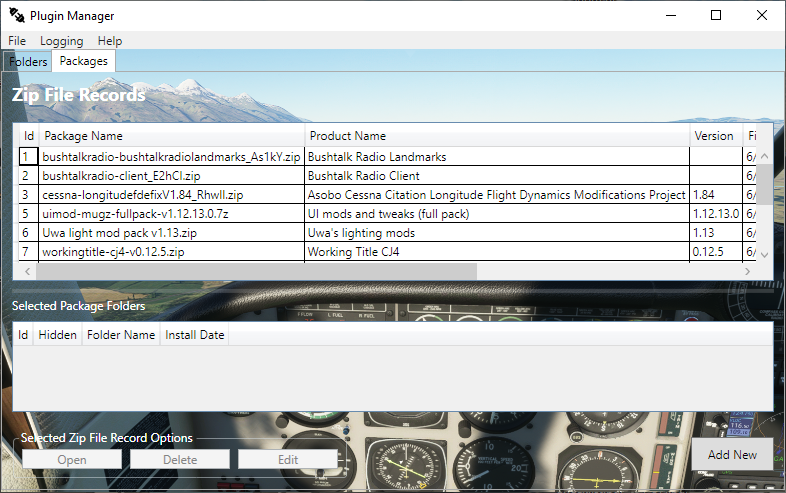This screenshot has height=493, width=786.
Task: Sort by Product Name column header
Action: (x=497, y=136)
